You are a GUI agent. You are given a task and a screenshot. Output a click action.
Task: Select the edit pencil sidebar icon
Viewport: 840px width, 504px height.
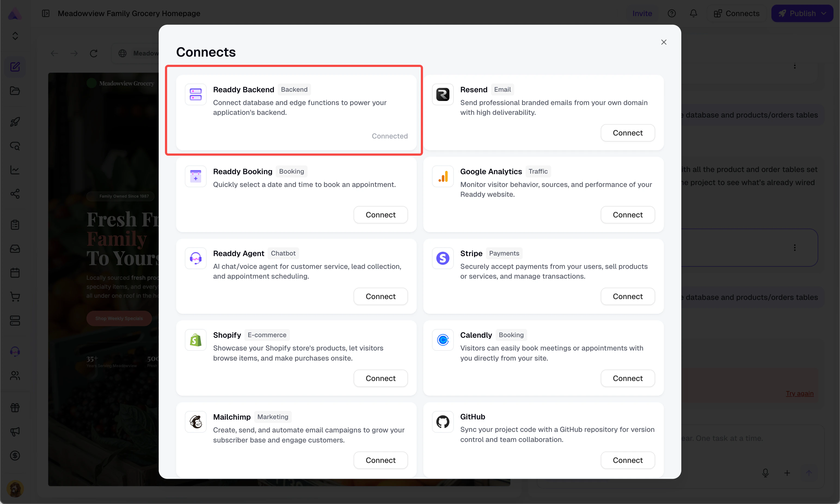[x=15, y=67]
